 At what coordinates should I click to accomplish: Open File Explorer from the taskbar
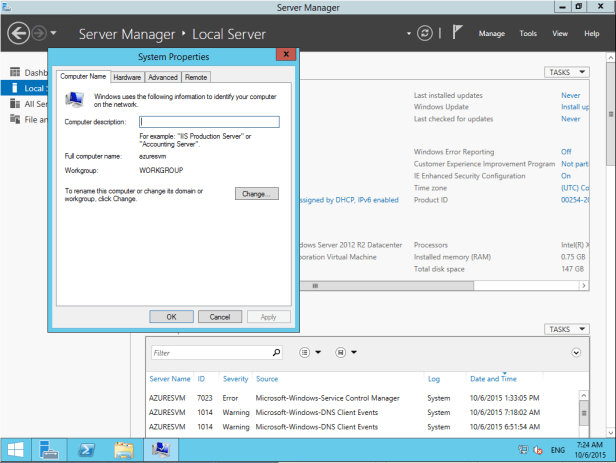click(x=123, y=450)
